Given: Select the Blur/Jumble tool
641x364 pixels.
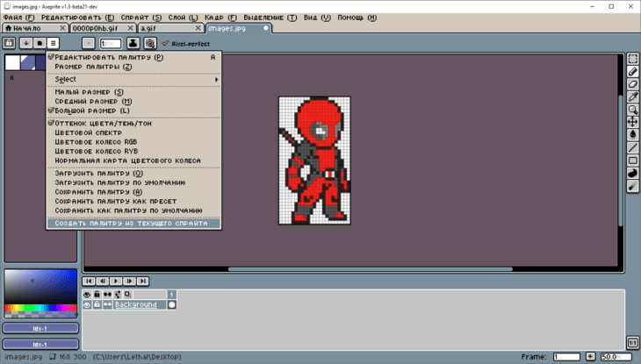Looking at the screenshot, I should (x=632, y=186).
